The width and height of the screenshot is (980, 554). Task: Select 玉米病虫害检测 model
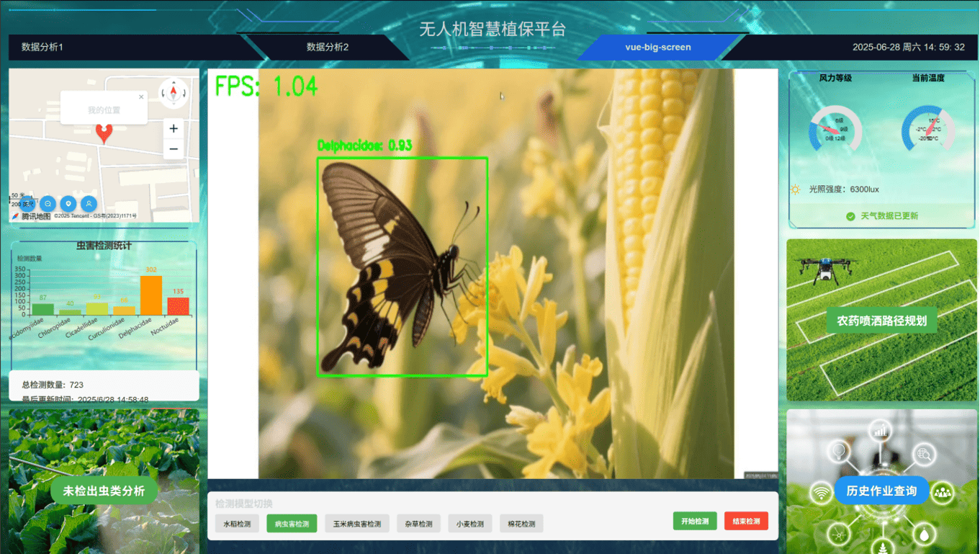click(x=357, y=524)
